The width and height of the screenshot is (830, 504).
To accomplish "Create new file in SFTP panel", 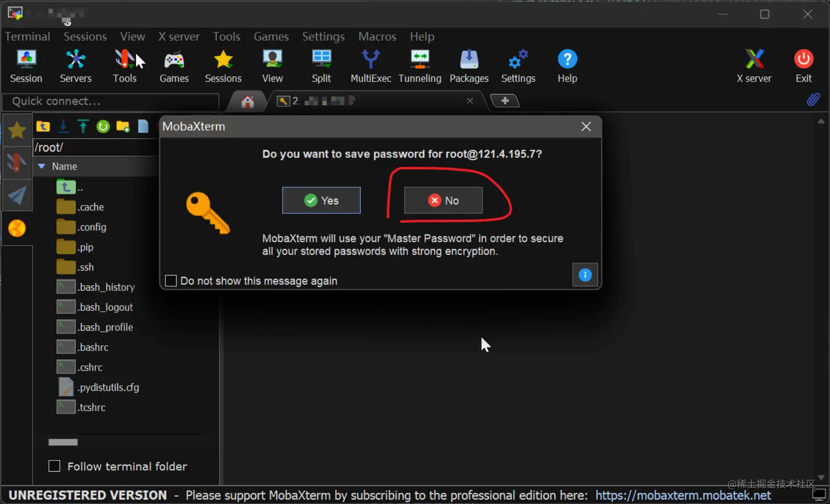I will click(143, 127).
